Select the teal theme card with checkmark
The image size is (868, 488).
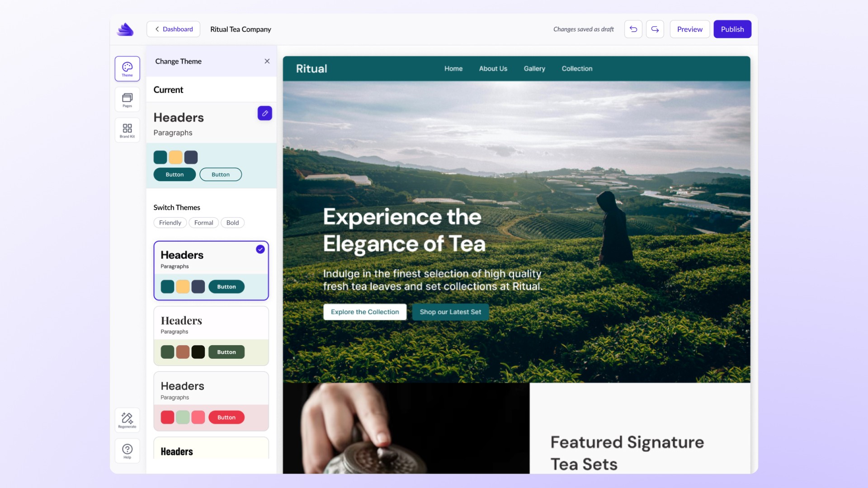211,271
